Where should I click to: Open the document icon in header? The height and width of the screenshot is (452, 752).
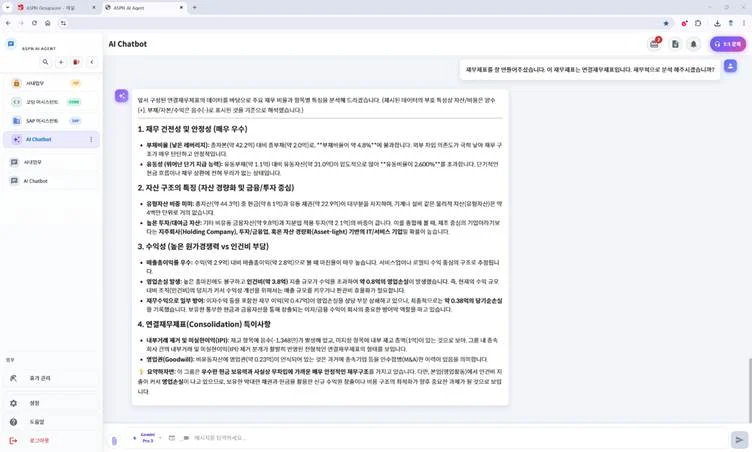[x=675, y=44]
